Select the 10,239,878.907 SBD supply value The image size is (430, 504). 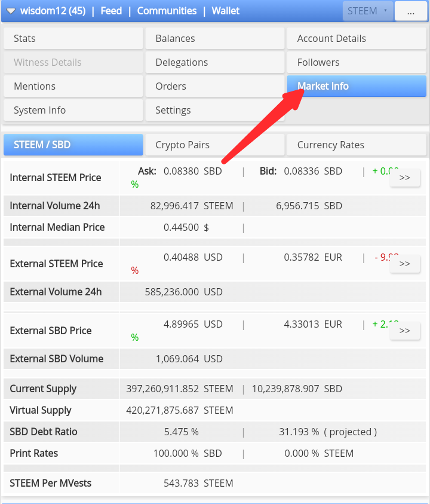pyautogui.click(x=297, y=389)
